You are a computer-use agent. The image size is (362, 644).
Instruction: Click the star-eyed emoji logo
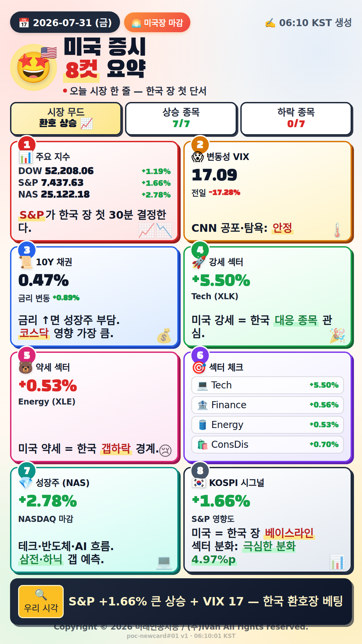tap(34, 67)
